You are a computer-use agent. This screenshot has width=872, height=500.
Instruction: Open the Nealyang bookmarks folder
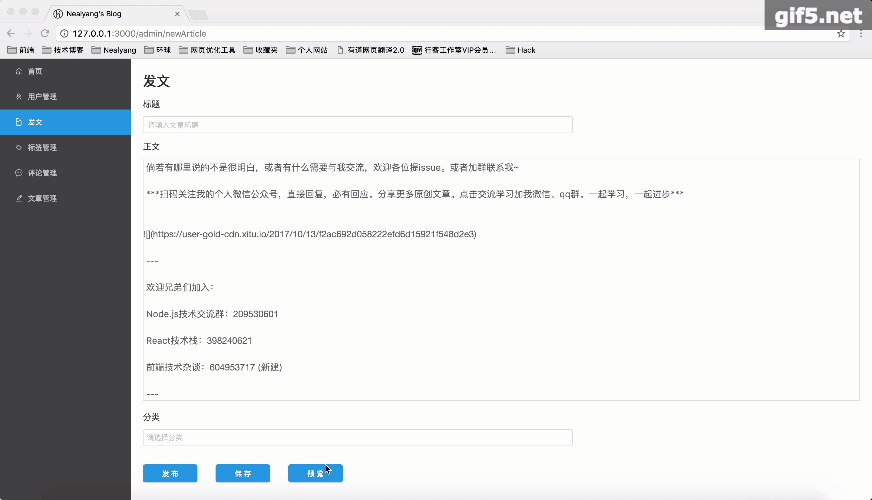[113, 50]
